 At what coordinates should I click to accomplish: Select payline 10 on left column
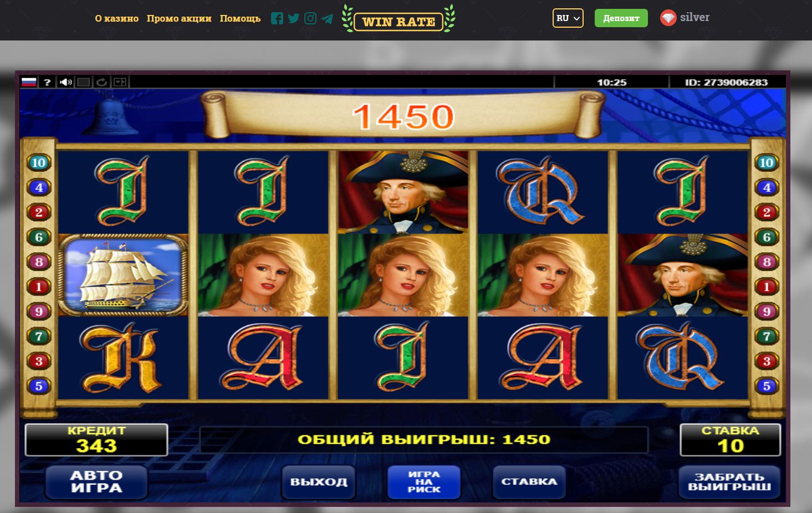[39, 162]
